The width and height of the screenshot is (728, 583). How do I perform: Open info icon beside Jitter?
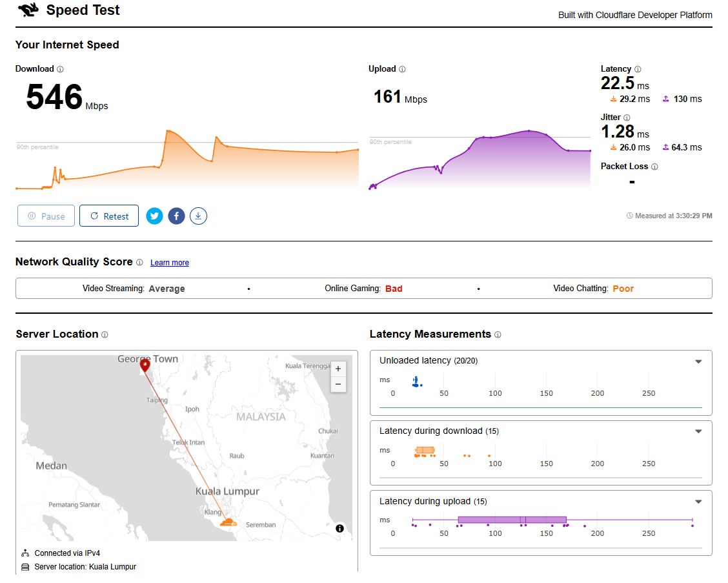[627, 118]
